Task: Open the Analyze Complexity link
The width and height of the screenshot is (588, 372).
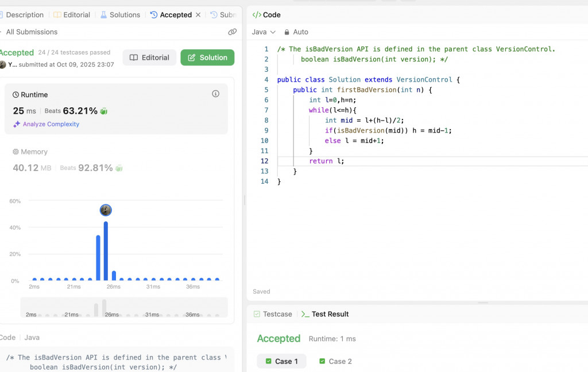Action: [51, 124]
